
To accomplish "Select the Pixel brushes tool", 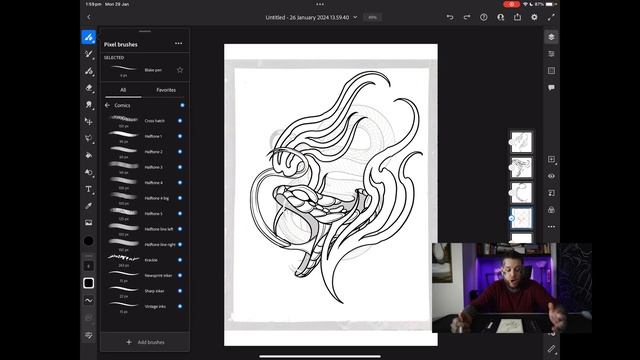I will (89, 37).
